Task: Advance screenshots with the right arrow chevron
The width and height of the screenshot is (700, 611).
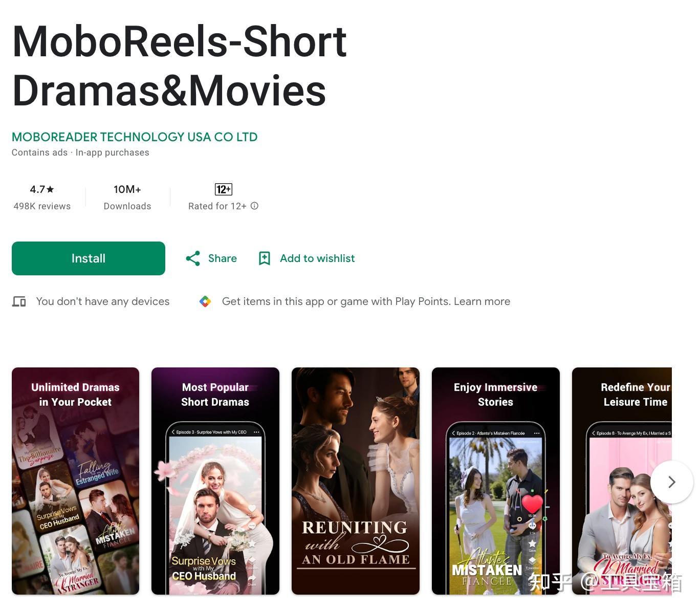Action: pyautogui.click(x=672, y=482)
